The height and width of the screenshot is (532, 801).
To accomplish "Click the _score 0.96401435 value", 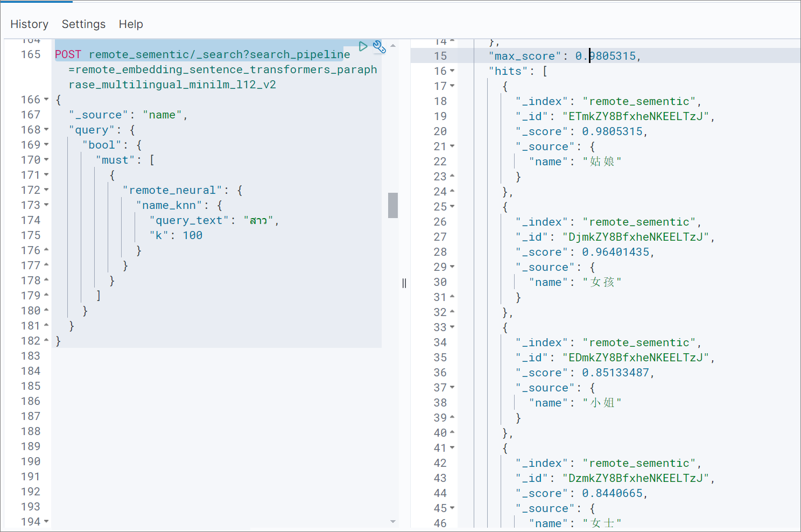I will [616, 252].
